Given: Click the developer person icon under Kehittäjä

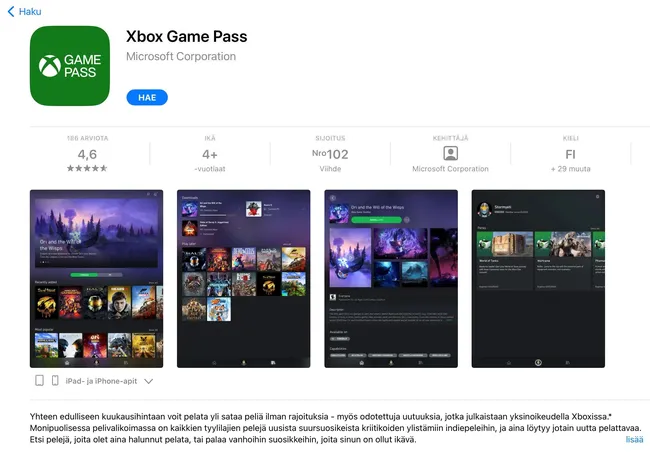Looking at the screenshot, I should [450, 153].
